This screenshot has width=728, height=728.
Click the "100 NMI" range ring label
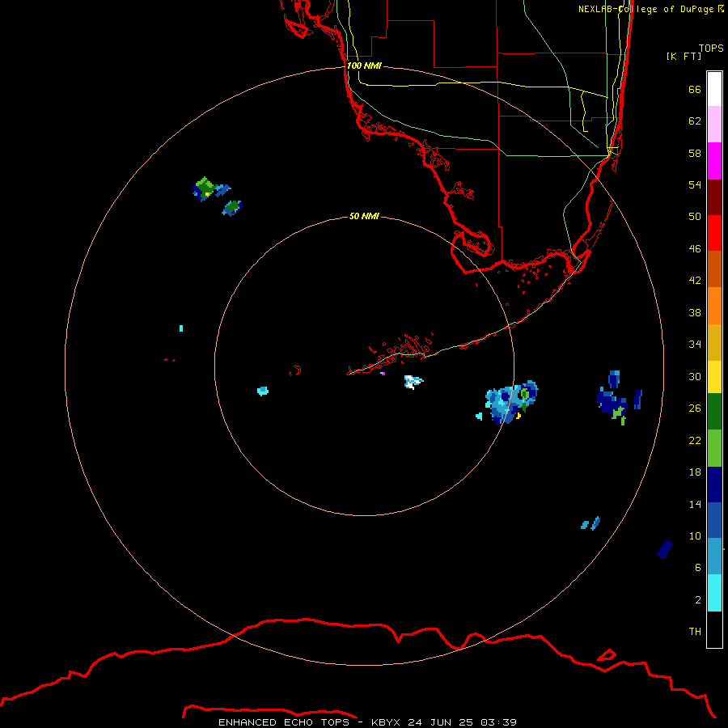(x=364, y=66)
